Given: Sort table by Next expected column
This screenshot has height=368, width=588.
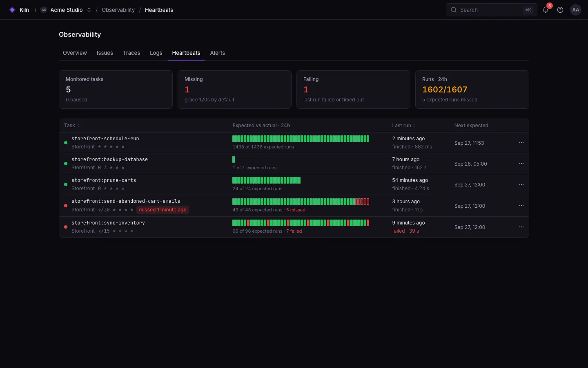Looking at the screenshot, I should pyautogui.click(x=474, y=126).
